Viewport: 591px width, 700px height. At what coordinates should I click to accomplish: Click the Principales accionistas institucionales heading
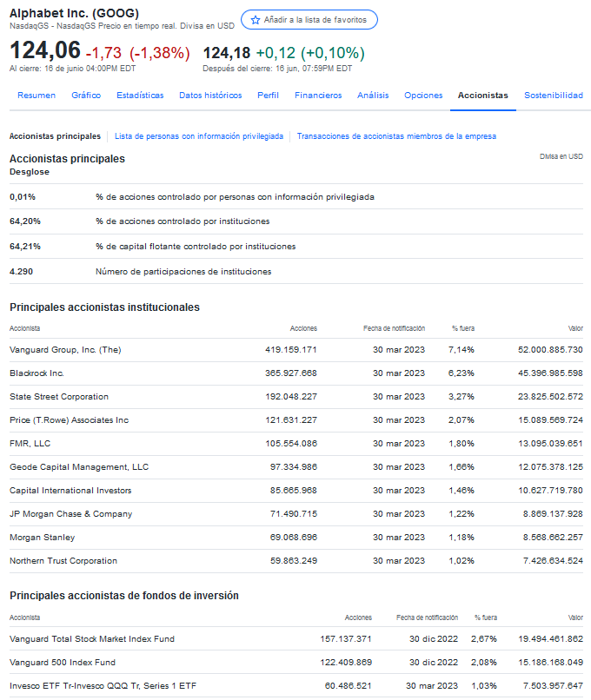coord(104,307)
